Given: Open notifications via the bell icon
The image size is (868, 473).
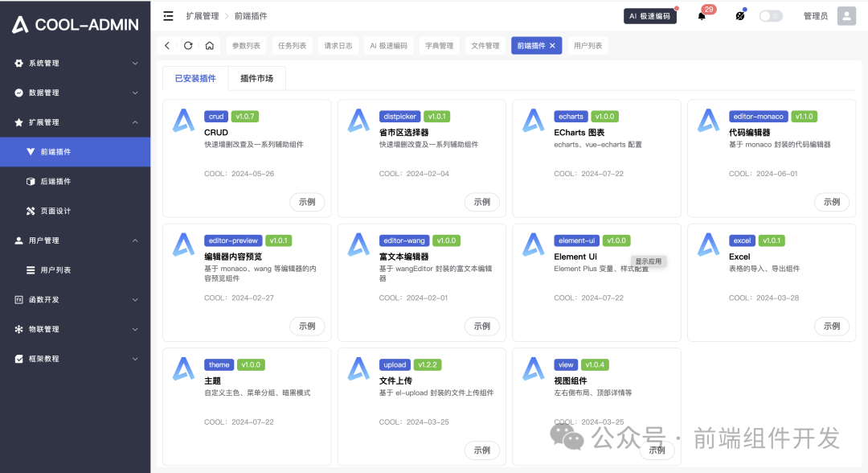Looking at the screenshot, I should point(701,15).
